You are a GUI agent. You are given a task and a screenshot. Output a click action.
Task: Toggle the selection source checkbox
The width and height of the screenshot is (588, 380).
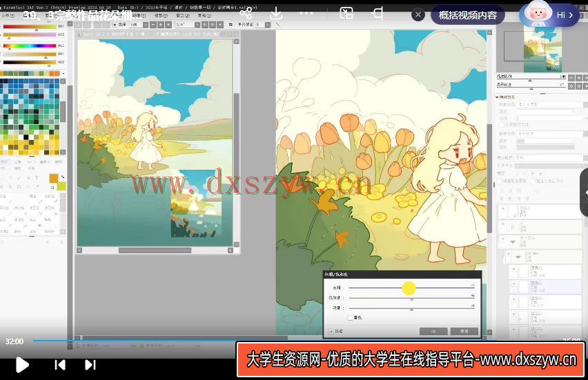pos(533,181)
